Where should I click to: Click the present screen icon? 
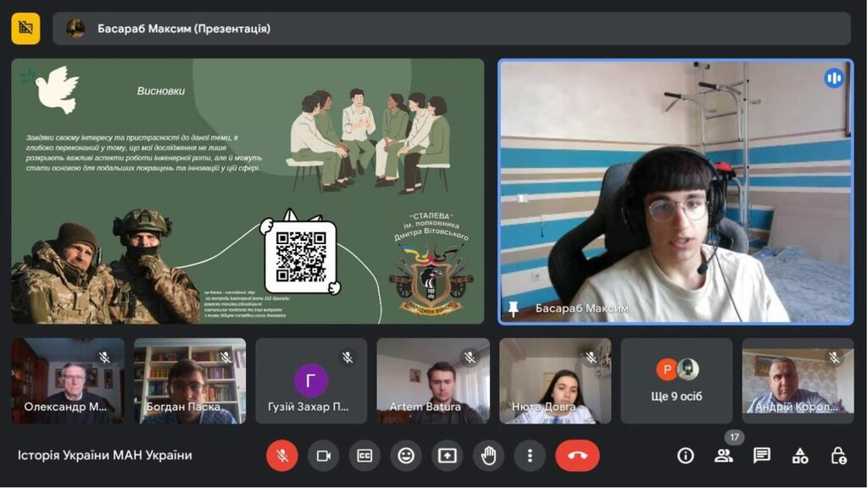448,456
